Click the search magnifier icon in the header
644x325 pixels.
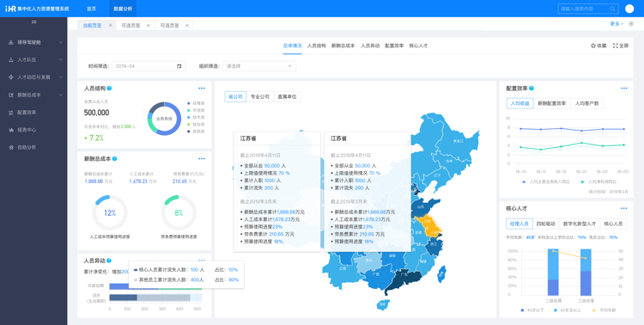click(612, 9)
